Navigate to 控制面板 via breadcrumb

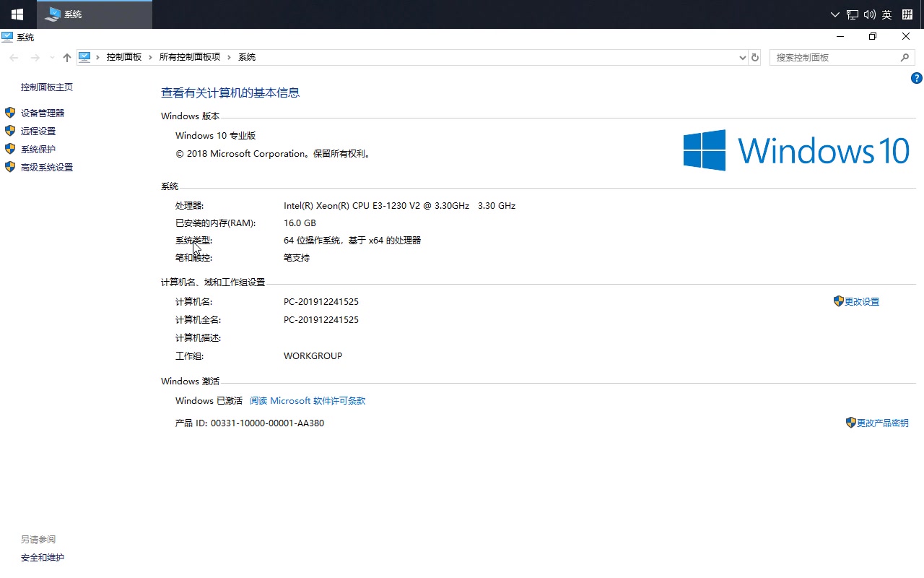click(x=124, y=56)
